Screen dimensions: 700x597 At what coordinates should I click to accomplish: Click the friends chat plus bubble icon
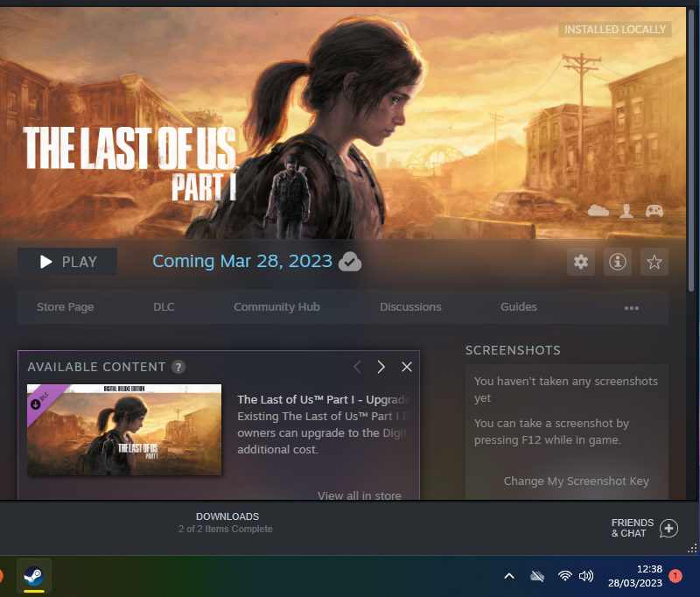[x=668, y=528]
